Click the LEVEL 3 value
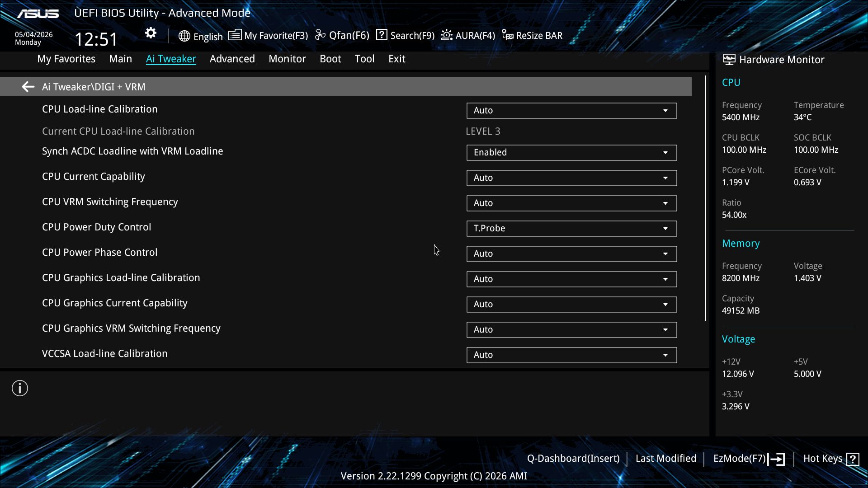 pos(483,131)
